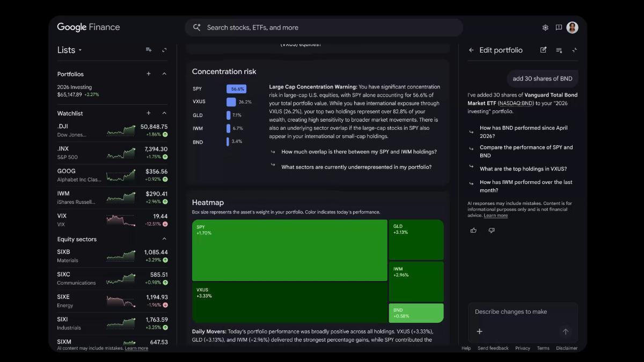
Task: Give thumbs up to AI response
Action: click(473, 230)
